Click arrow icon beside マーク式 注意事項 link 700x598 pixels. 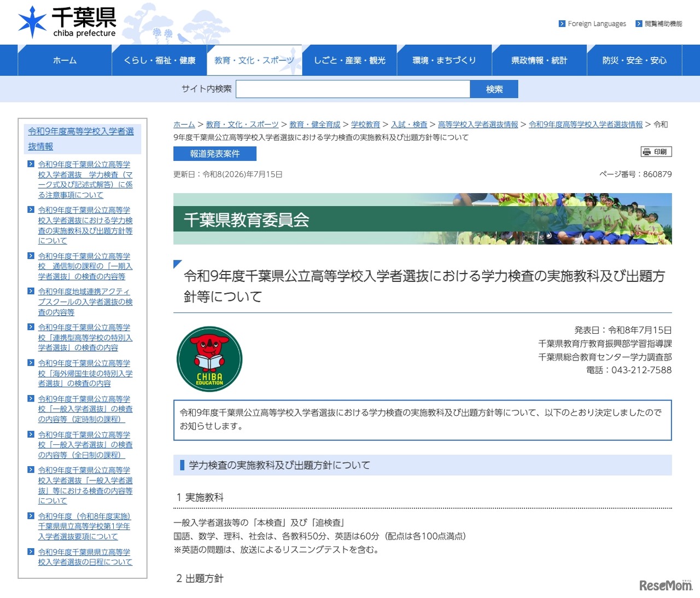(31, 164)
